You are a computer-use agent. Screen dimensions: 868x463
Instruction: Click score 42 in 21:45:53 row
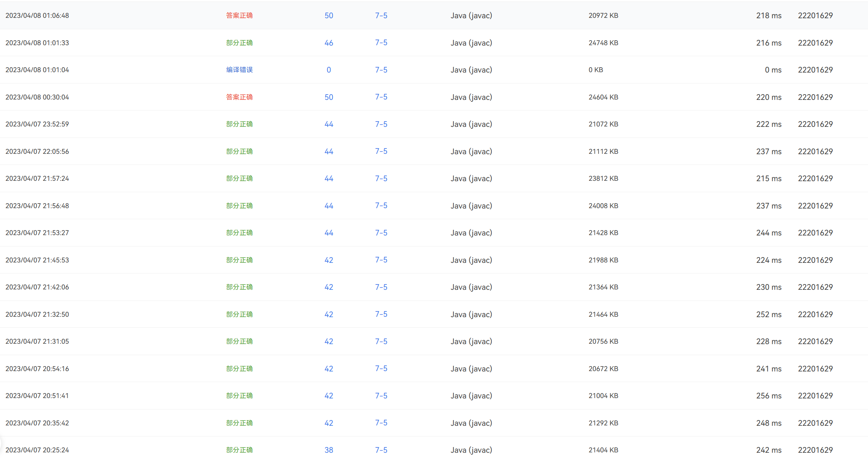click(329, 260)
